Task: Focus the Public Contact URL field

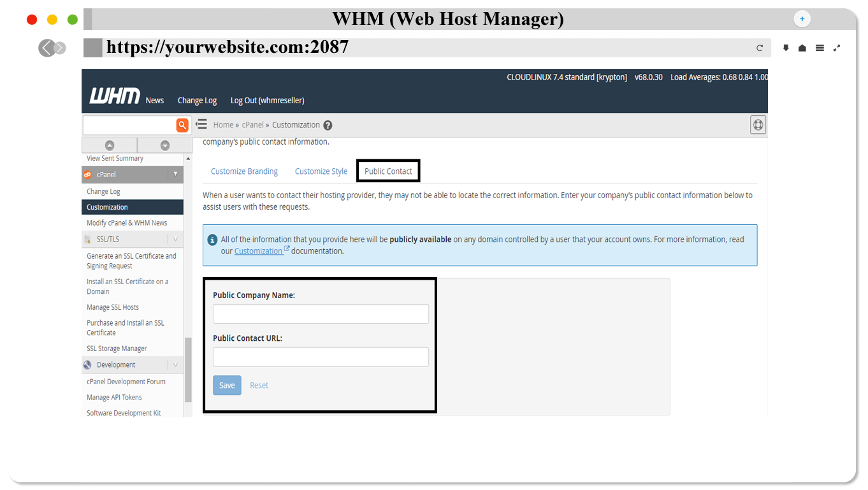Action: pos(321,357)
